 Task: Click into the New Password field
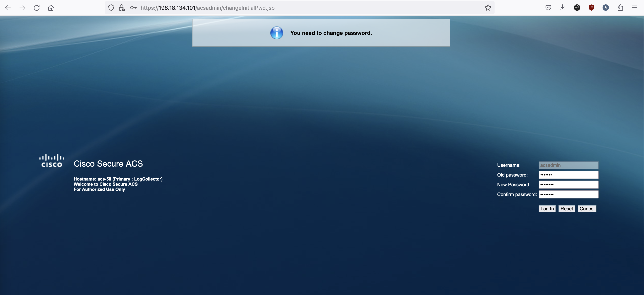(568, 185)
